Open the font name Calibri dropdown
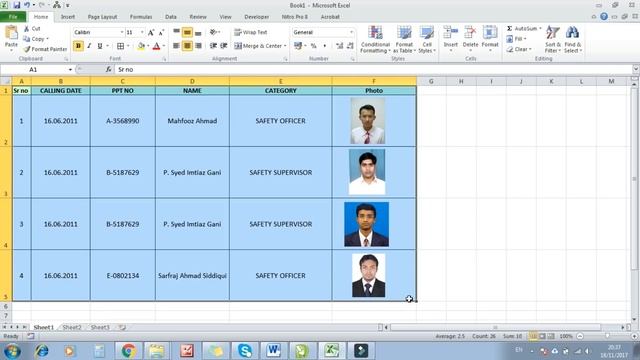 [121, 32]
